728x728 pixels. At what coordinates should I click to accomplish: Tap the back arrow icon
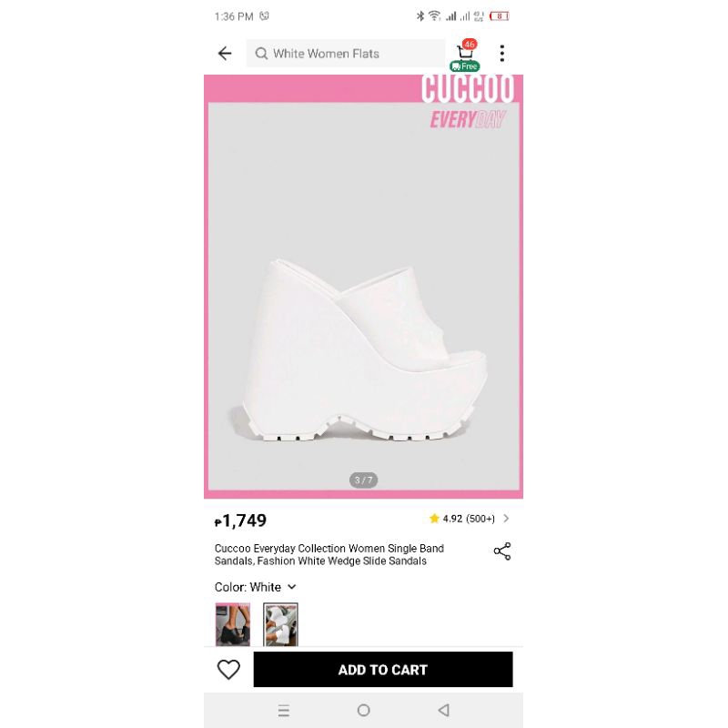(225, 54)
